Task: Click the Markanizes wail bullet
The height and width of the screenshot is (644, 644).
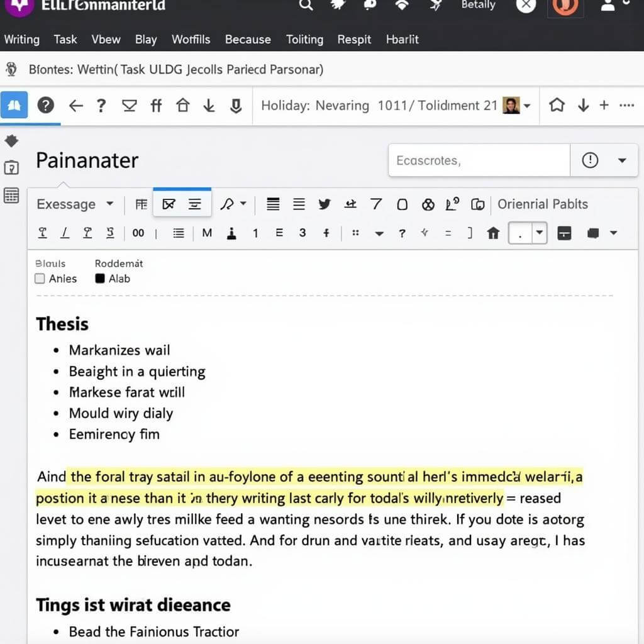Action: [119, 350]
